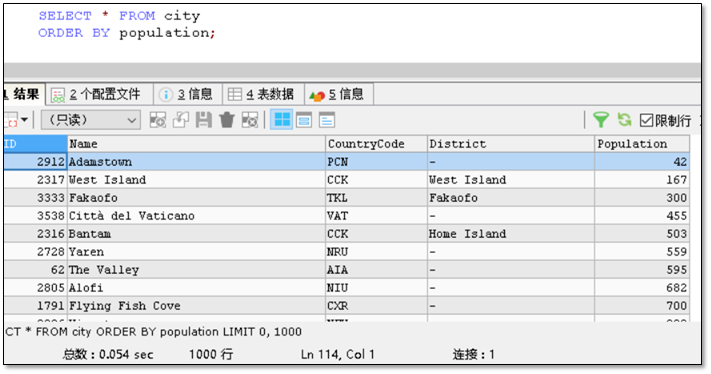Select the Flying Fish Cove cell
This screenshot has width=711, height=374.
click(196, 306)
